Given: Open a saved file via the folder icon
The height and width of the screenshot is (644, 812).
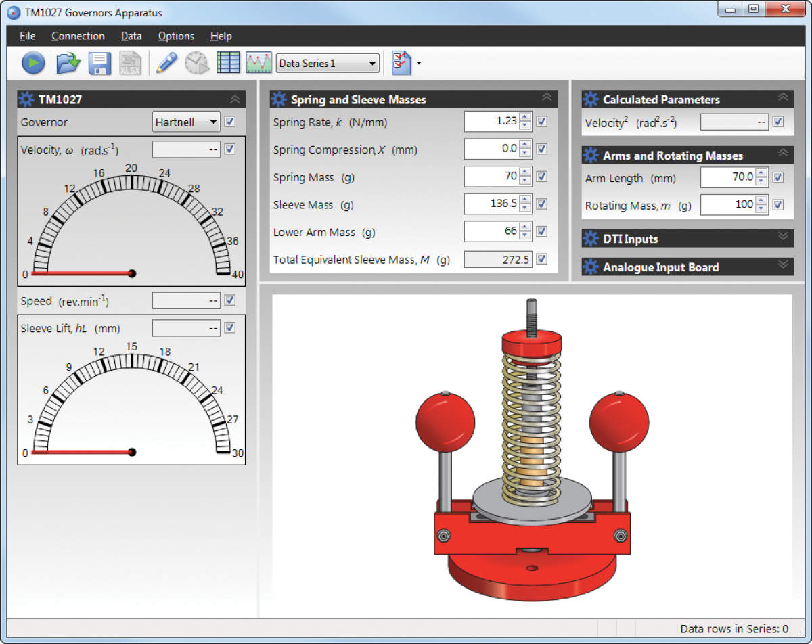Looking at the screenshot, I should 68,63.
